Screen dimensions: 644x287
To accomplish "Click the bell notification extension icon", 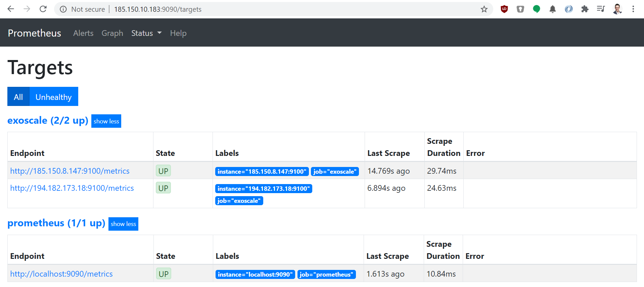I will click(x=552, y=9).
